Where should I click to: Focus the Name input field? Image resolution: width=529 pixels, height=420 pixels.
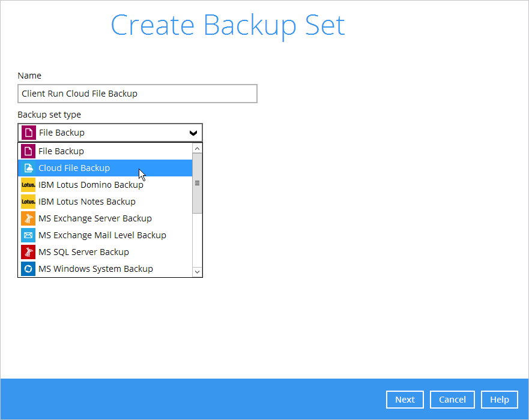click(138, 94)
